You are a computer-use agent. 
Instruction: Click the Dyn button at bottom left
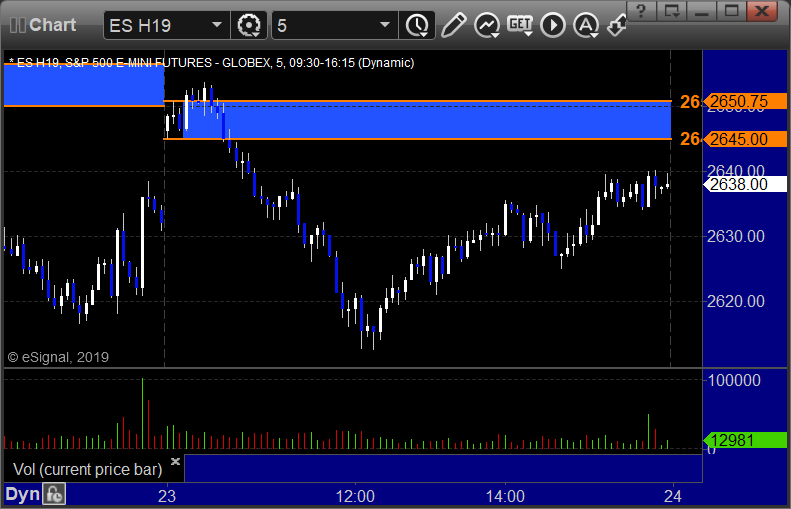(x=22, y=494)
